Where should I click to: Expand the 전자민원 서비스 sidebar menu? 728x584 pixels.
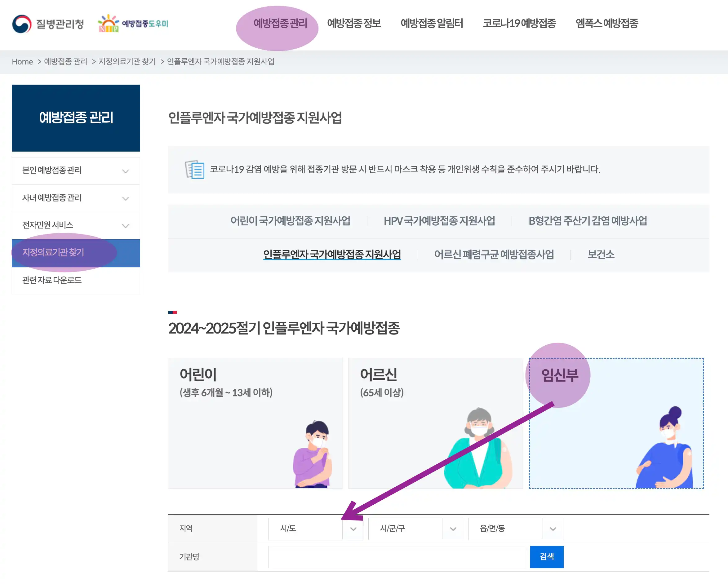point(76,225)
